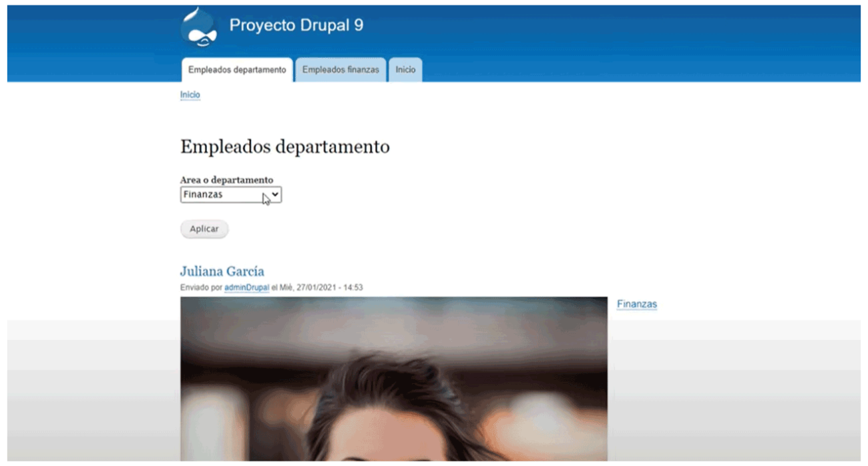Click the Area o departamento label
Screen dimensions: 868x466
226,180
